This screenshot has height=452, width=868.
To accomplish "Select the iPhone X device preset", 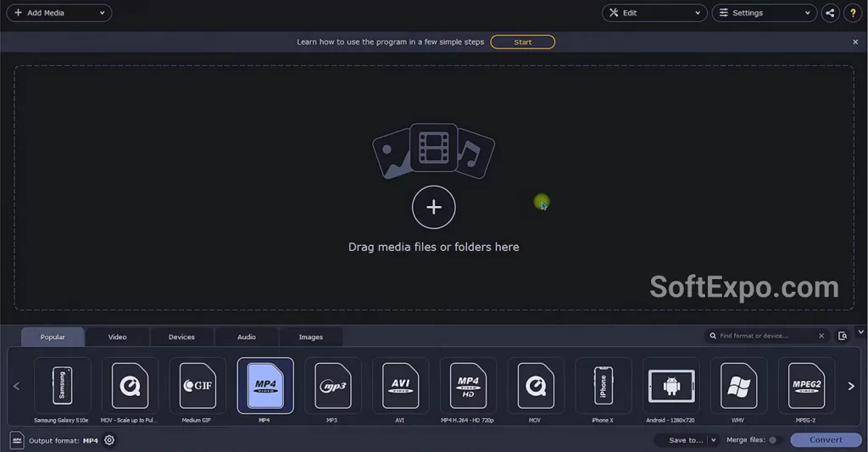I will 604,386.
